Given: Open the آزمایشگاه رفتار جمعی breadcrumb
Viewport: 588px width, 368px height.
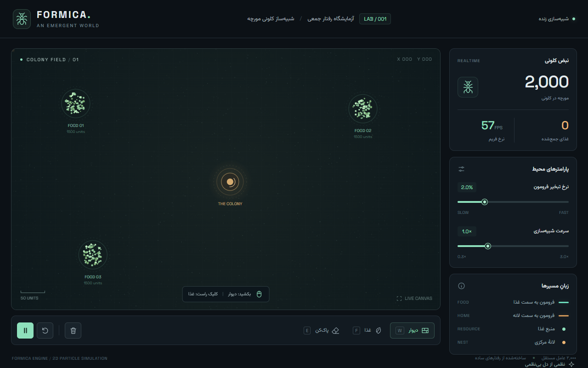Looking at the screenshot, I should tap(331, 19).
